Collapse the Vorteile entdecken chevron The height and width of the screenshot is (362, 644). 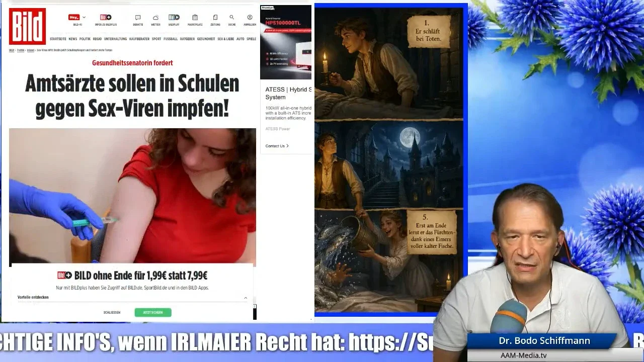pyautogui.click(x=246, y=298)
